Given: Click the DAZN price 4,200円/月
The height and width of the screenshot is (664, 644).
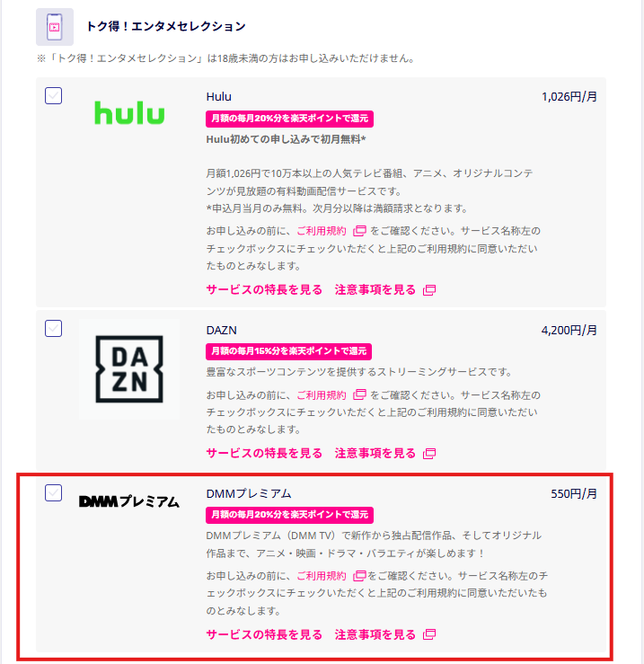Looking at the screenshot, I should [569, 331].
